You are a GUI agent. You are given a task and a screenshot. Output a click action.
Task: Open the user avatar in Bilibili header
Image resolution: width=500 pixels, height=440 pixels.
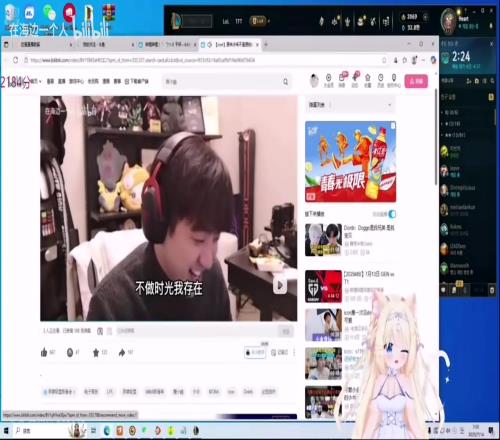tap(314, 80)
